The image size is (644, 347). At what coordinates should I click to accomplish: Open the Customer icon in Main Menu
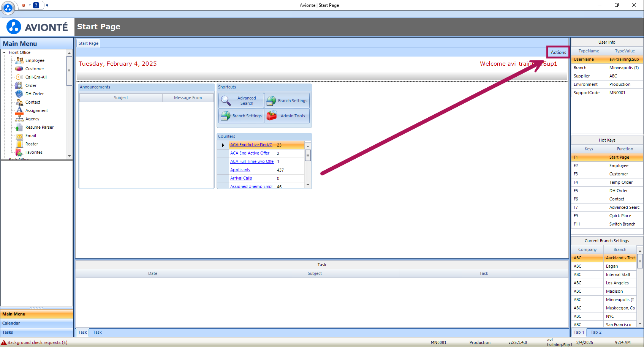pyautogui.click(x=19, y=69)
